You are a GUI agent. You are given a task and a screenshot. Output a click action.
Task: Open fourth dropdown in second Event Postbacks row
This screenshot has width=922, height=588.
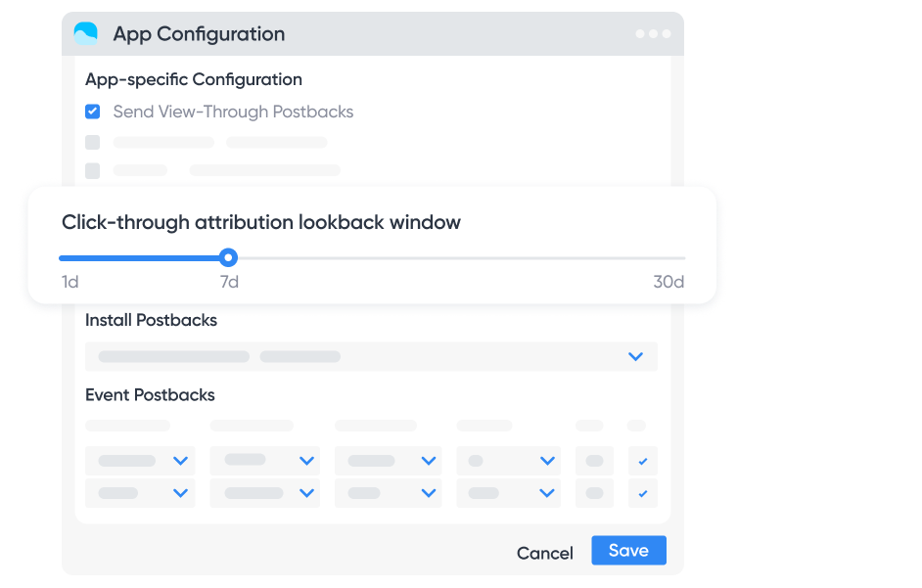509,493
